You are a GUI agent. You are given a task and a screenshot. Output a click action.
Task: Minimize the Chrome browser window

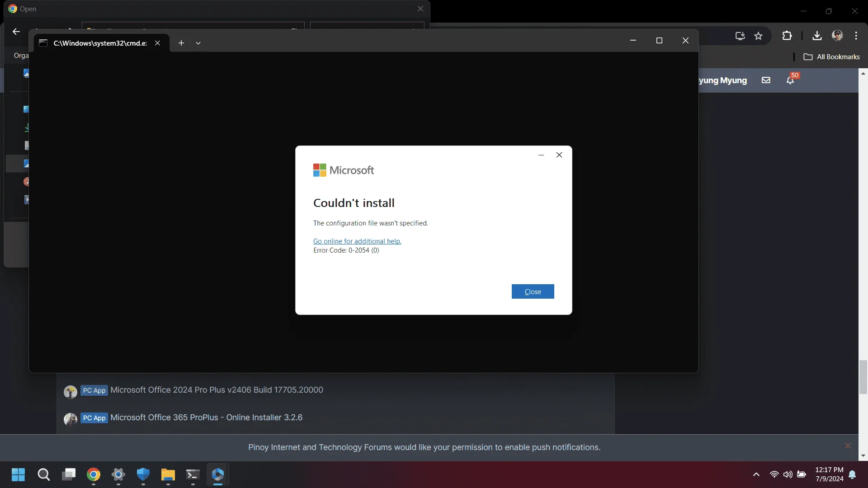tap(803, 11)
